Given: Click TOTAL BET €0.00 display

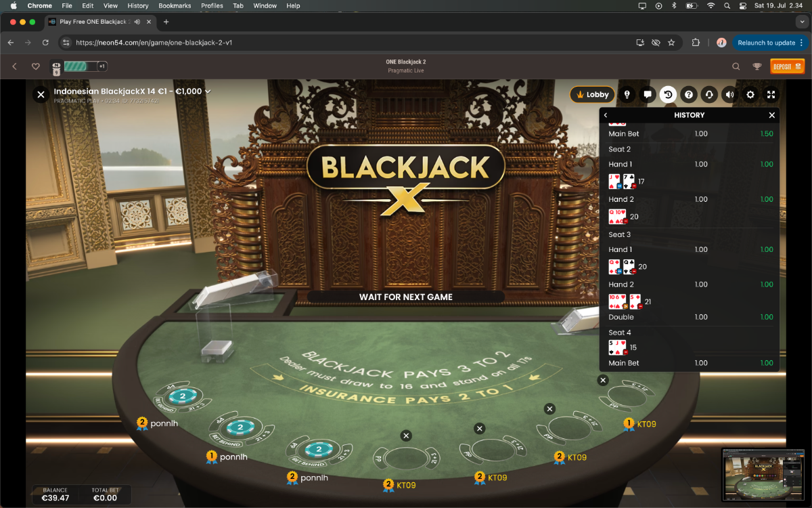Looking at the screenshot, I should point(105,494).
